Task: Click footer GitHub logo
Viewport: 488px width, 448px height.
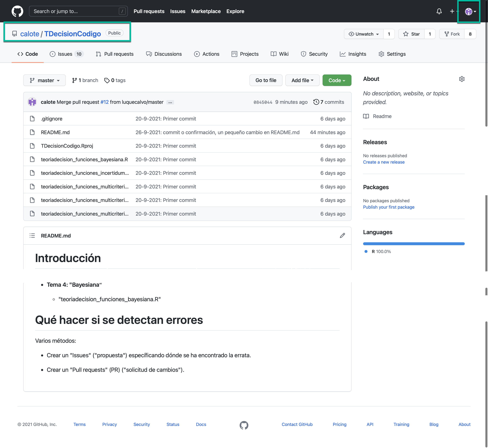Action: pos(244,425)
